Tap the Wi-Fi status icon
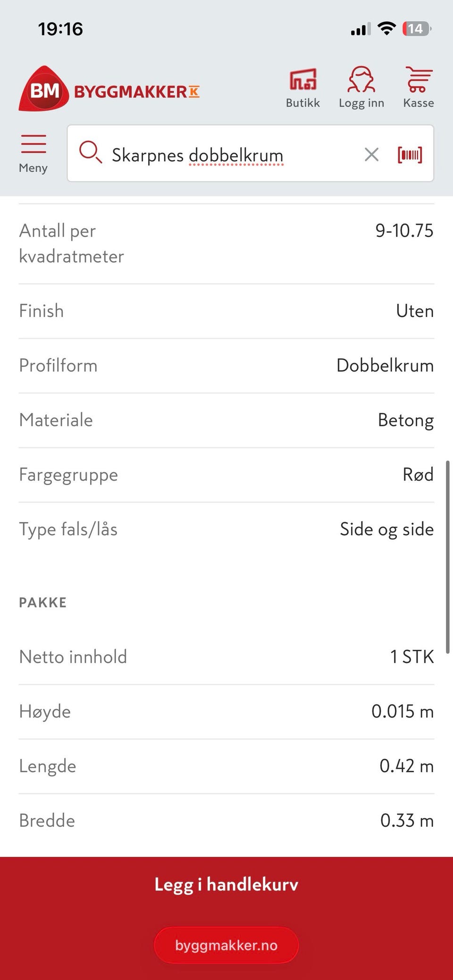453x980 pixels. [x=386, y=29]
